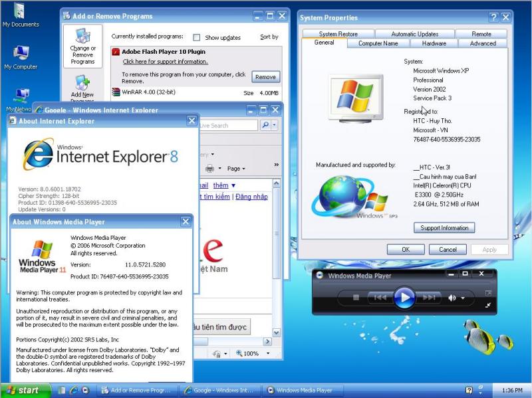Click the Remove button for Adobe Flash Player

click(265, 76)
